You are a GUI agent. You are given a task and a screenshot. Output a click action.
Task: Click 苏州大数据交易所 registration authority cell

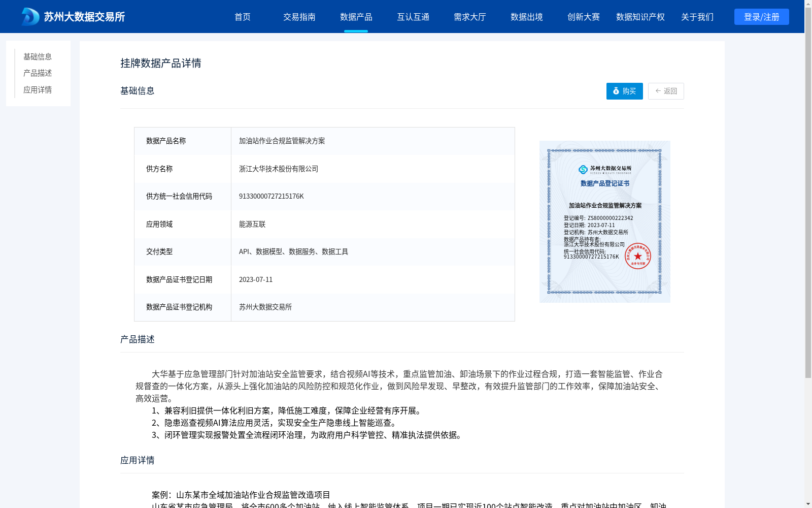click(x=373, y=307)
